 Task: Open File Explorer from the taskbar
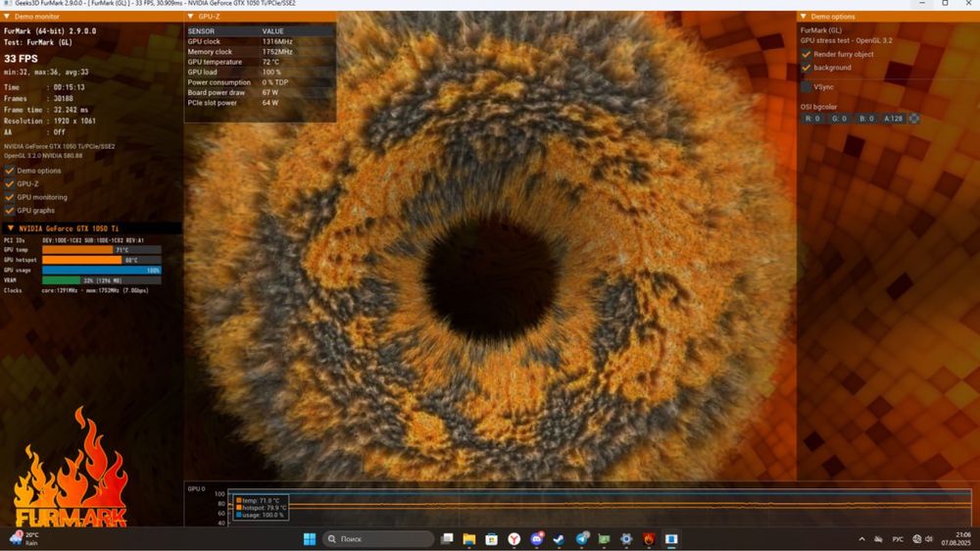[x=469, y=539]
